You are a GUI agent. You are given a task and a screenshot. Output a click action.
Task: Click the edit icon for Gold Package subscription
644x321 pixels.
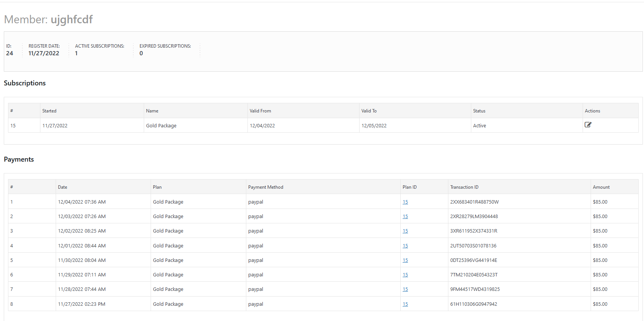tap(588, 125)
